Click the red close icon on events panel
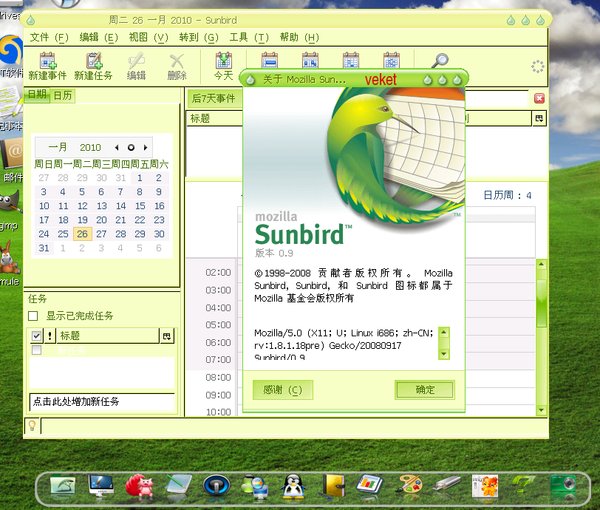The width and height of the screenshot is (600, 510). 540,98
